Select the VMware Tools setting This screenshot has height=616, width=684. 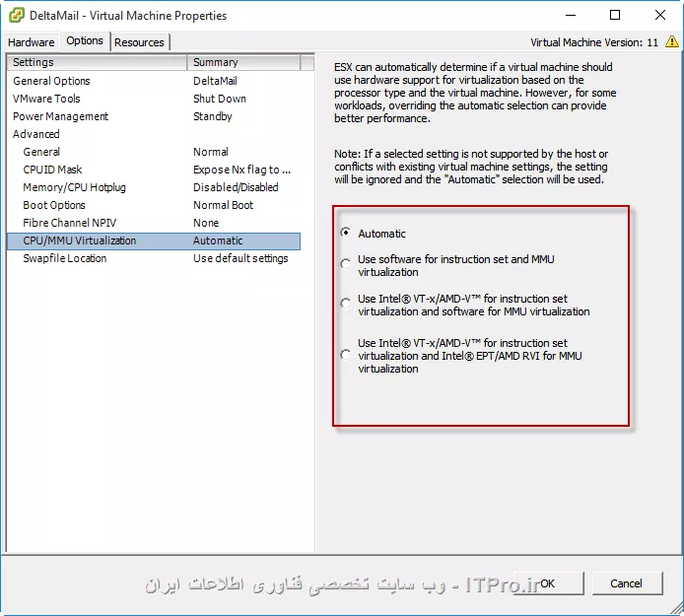point(154,99)
